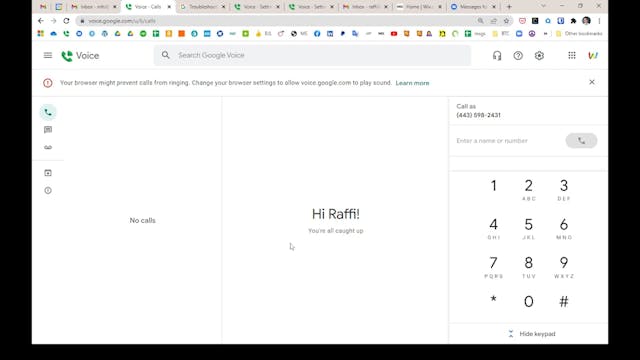Click the browser address bar
Viewport: 640px width, 360px height.
pyautogui.click(x=278, y=21)
